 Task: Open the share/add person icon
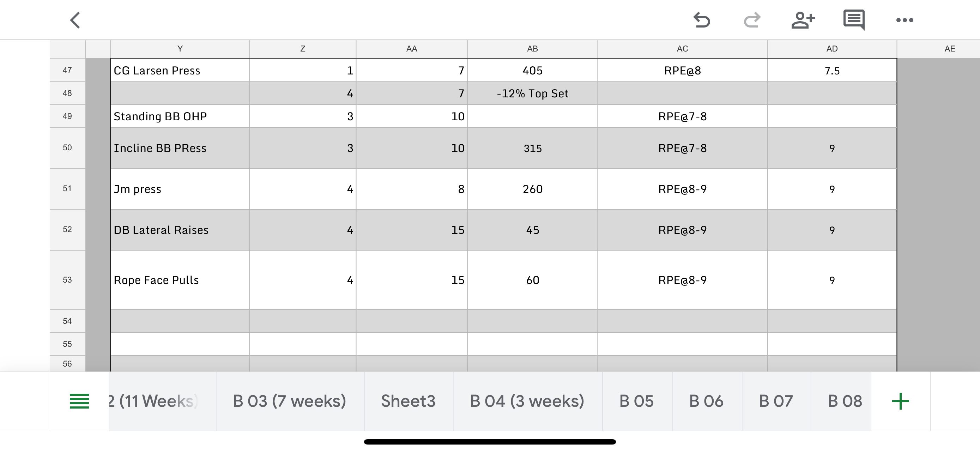tap(803, 20)
